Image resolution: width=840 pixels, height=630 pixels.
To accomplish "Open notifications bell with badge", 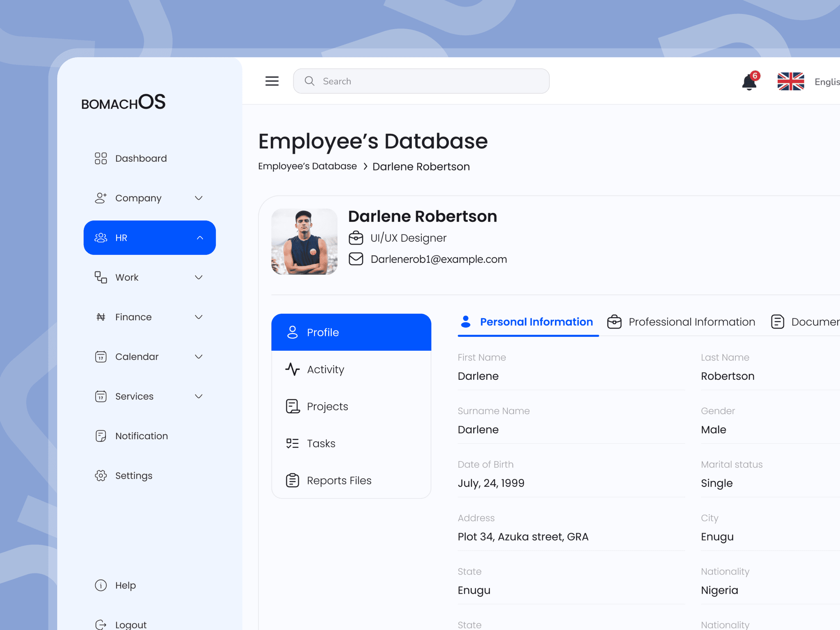I will pyautogui.click(x=749, y=82).
